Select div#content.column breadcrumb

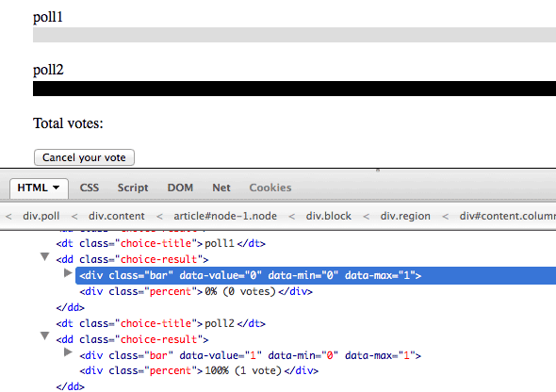[x=508, y=216]
